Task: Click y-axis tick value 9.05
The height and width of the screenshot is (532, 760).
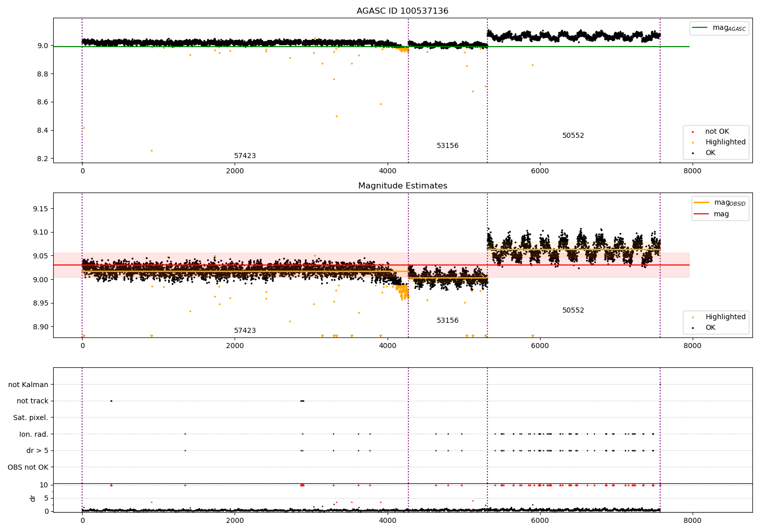Action: 40,256
